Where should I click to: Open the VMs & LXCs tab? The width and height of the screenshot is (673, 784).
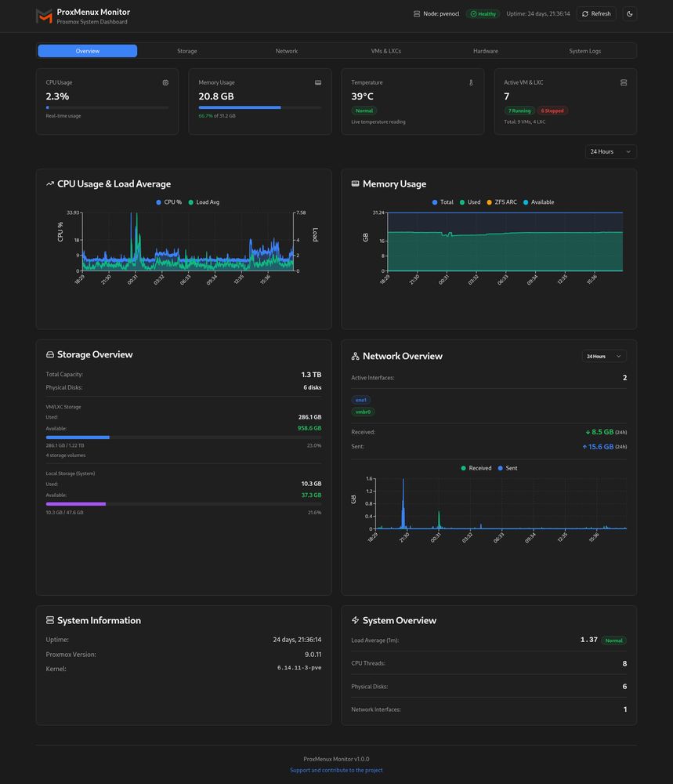tap(385, 51)
